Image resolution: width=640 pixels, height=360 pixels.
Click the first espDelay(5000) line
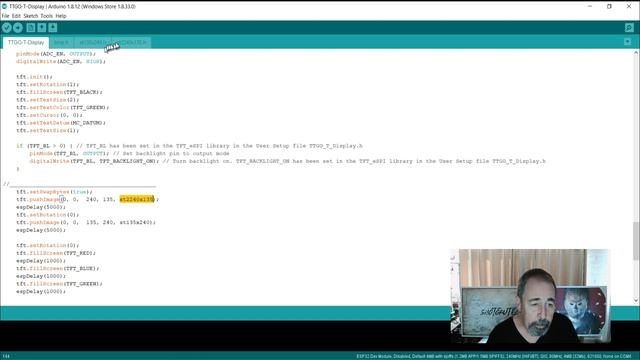(x=41, y=207)
